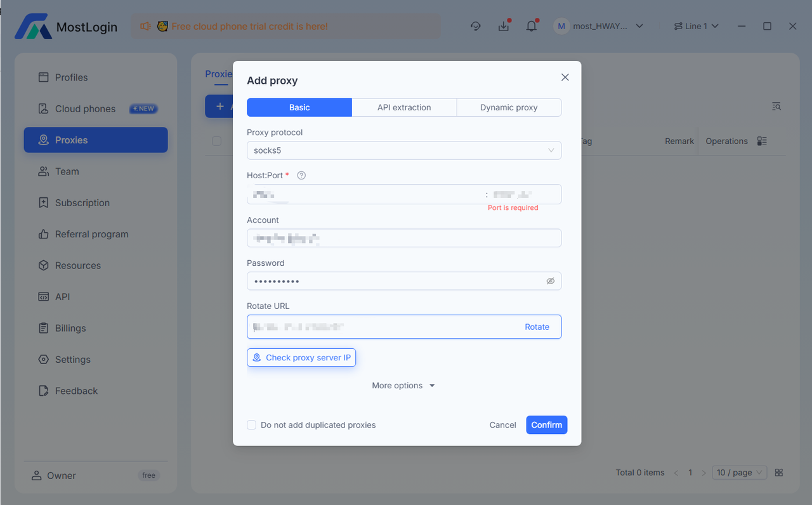The width and height of the screenshot is (812, 505).
Task: Click the notification bell icon
Action: click(532, 27)
